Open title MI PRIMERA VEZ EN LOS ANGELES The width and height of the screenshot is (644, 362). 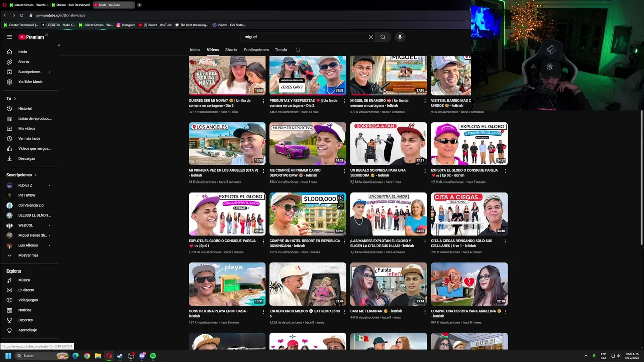pyautogui.click(x=223, y=173)
